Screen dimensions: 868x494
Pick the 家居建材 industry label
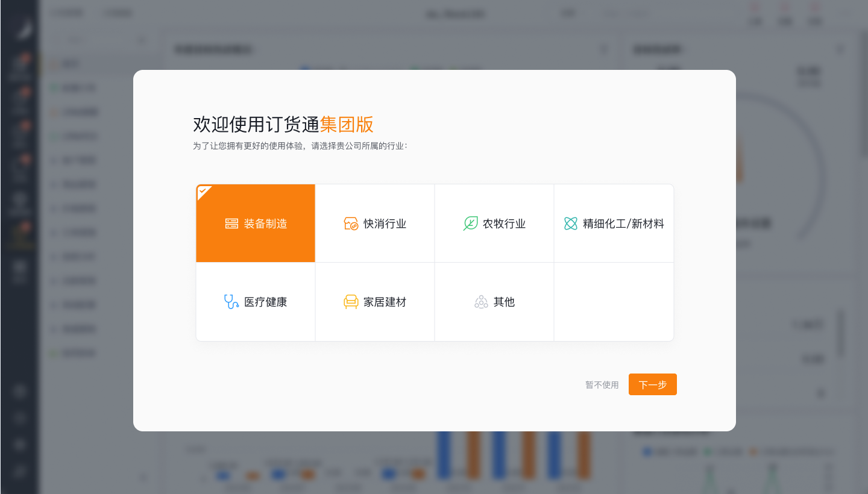[385, 302]
